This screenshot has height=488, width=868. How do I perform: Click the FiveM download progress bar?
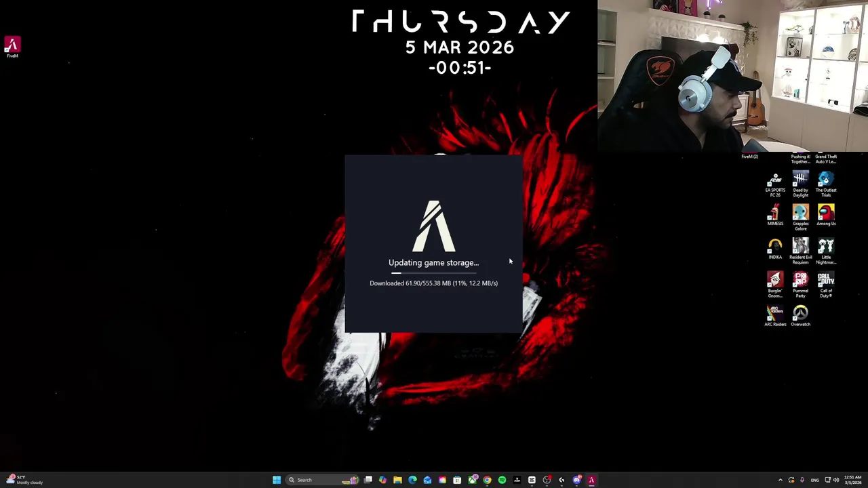pyautogui.click(x=434, y=273)
